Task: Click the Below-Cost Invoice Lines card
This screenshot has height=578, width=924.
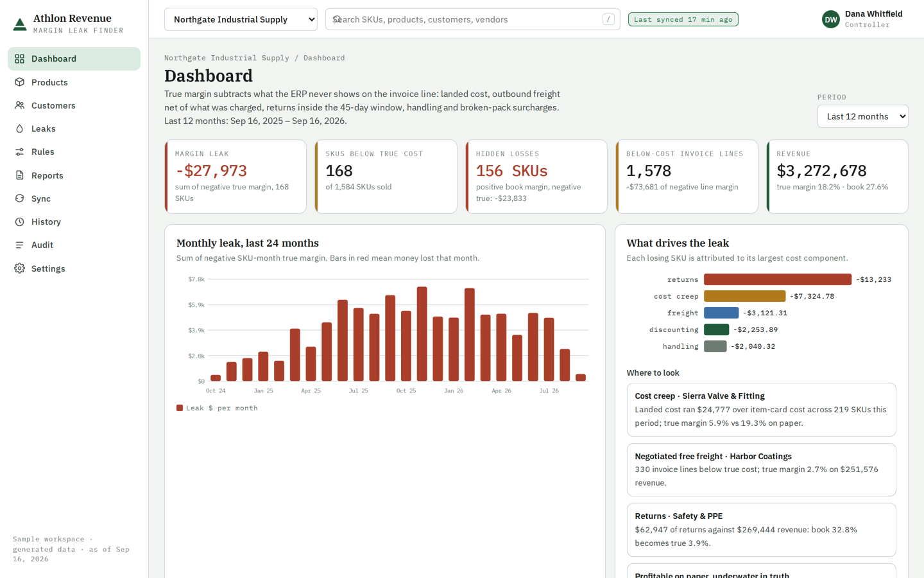Action: click(687, 177)
